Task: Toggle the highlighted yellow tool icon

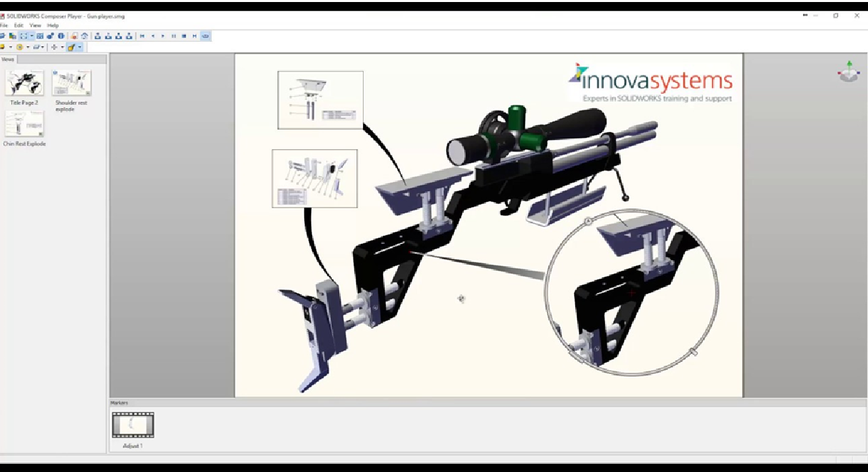Action: click(72, 47)
